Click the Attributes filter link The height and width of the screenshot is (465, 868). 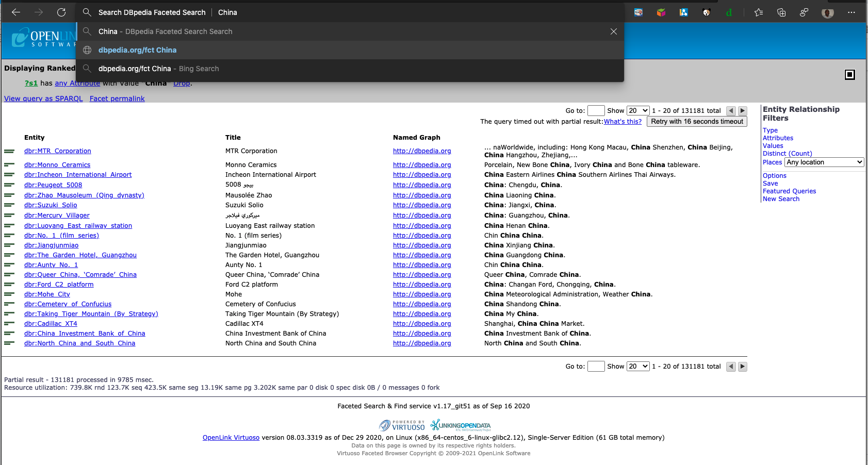pos(778,138)
